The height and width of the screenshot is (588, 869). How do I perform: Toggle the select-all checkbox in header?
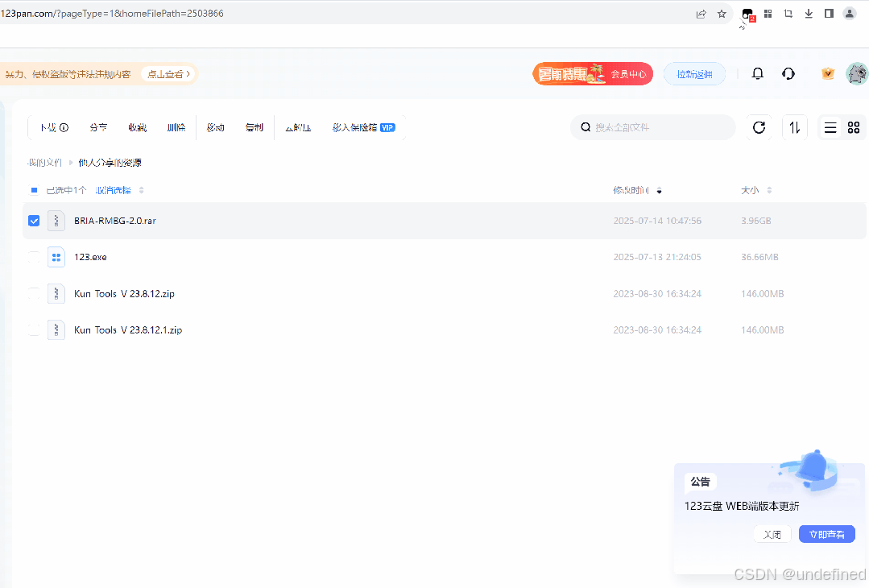click(34, 190)
